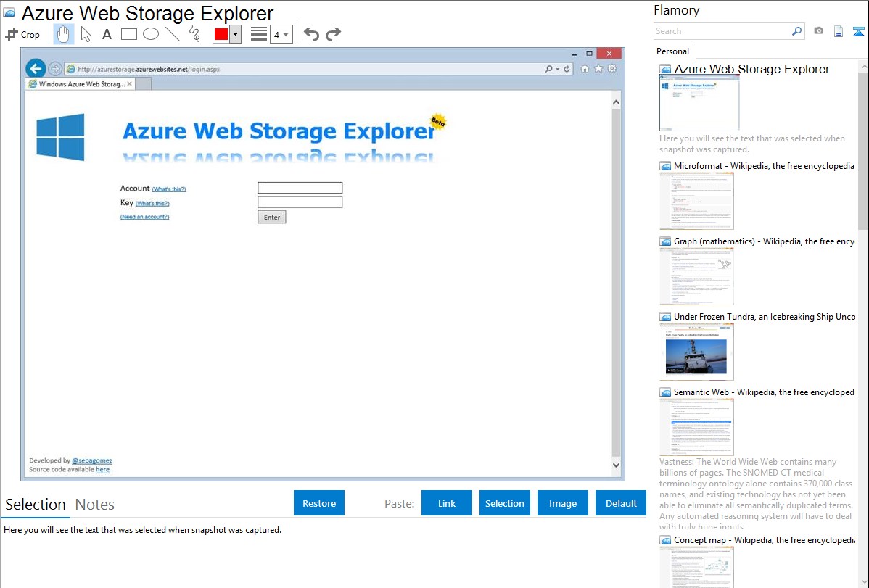Click icon beside Concept map entry
This screenshot has height=588, width=869.
(x=665, y=540)
